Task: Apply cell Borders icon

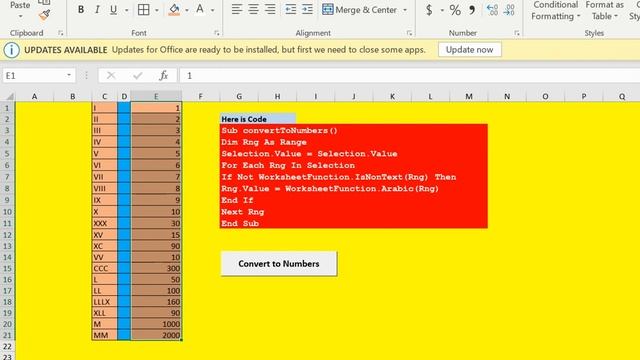Action: point(144,9)
